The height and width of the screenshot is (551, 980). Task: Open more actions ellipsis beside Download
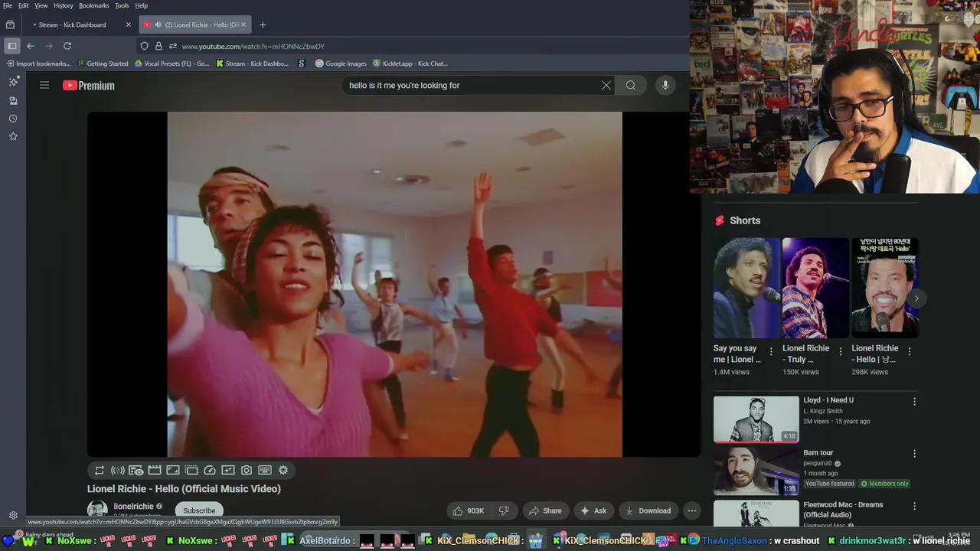pyautogui.click(x=692, y=510)
